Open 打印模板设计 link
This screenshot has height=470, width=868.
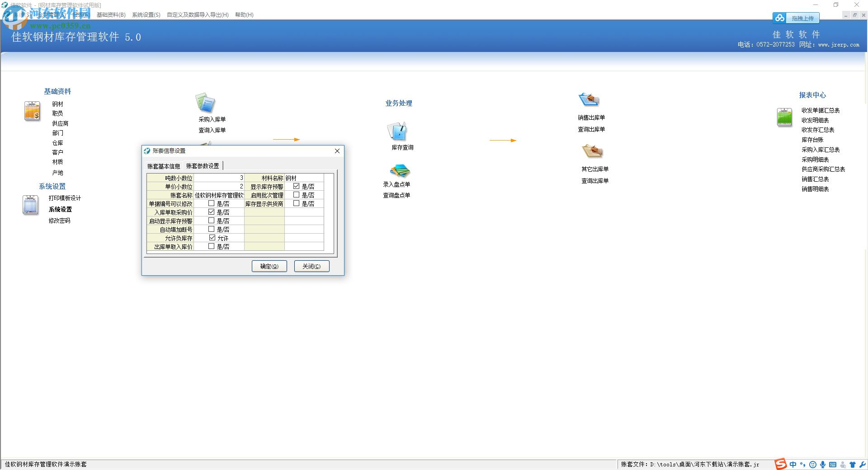(65, 198)
